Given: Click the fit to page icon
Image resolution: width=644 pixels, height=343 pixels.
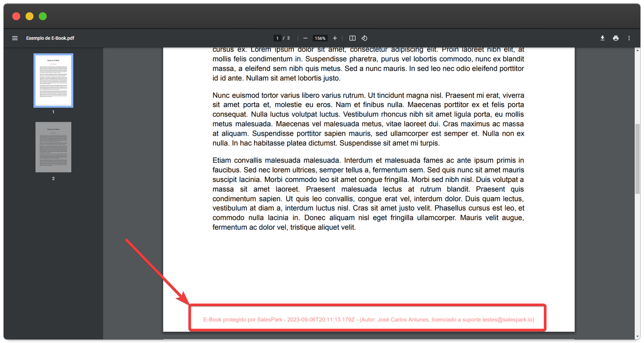Looking at the screenshot, I should [352, 38].
